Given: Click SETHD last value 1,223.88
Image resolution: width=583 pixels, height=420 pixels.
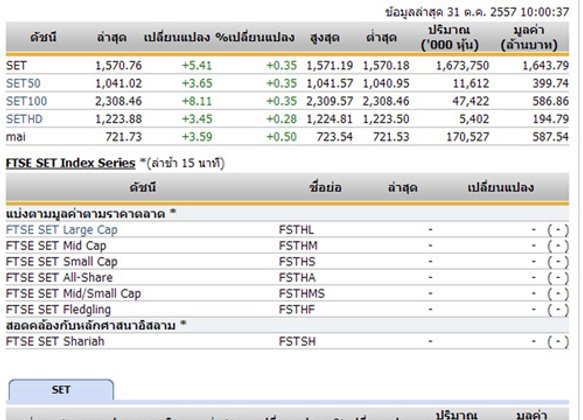Looking at the screenshot, I should click(x=119, y=119).
